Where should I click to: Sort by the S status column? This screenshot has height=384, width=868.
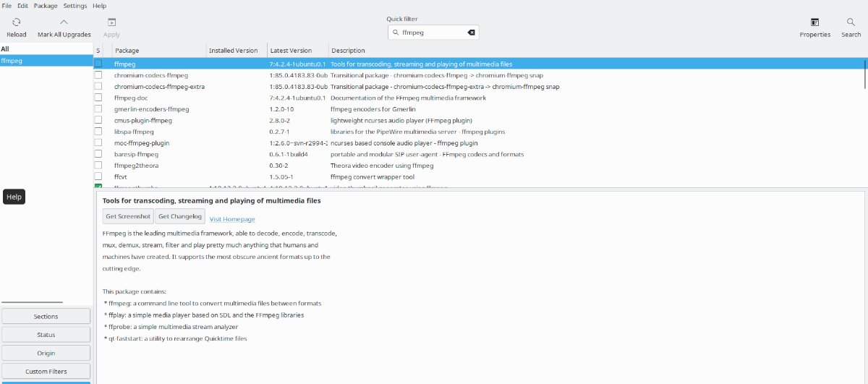click(x=98, y=51)
